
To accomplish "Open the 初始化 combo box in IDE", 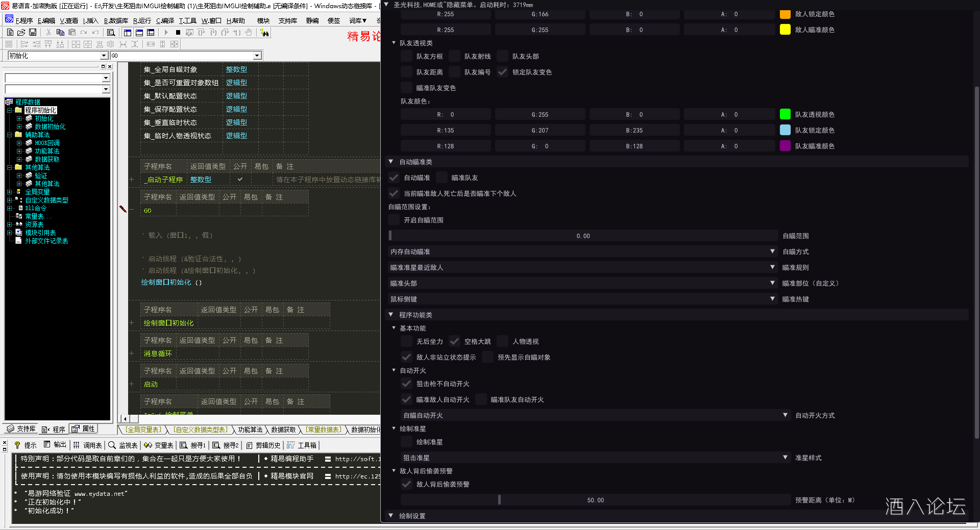I will (x=58, y=56).
